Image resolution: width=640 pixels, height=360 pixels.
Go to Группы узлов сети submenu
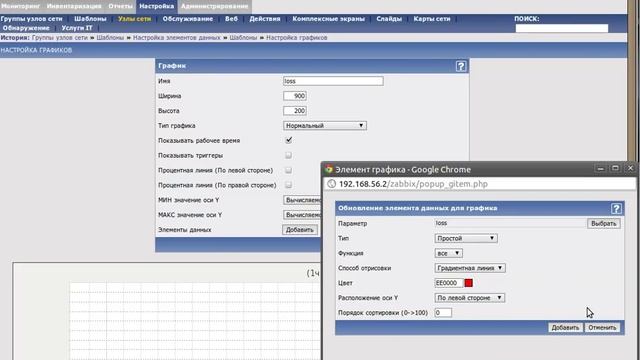click(32, 19)
